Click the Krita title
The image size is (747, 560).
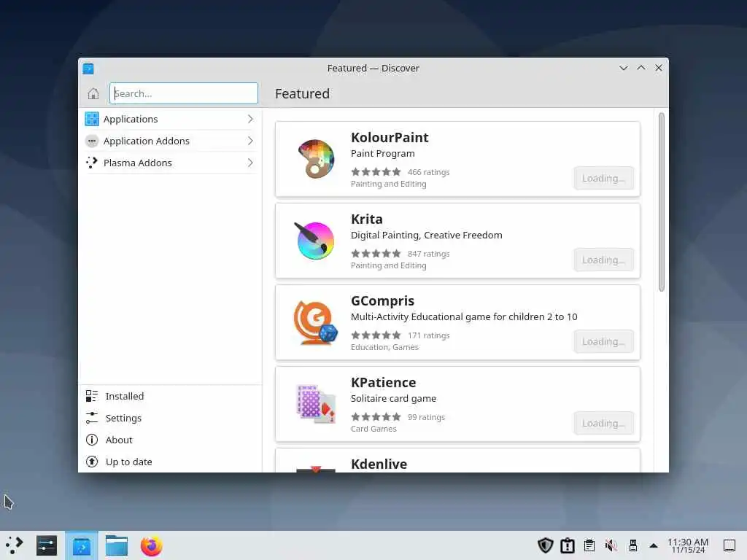(366, 219)
